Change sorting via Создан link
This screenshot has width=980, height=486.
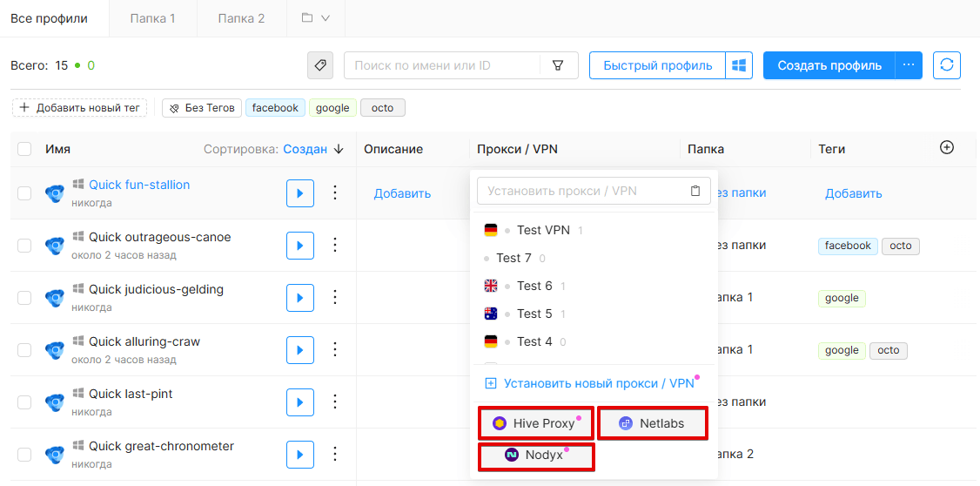[305, 149]
